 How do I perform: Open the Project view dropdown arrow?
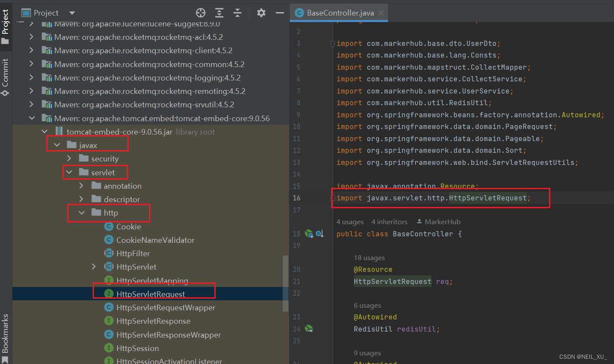point(72,13)
